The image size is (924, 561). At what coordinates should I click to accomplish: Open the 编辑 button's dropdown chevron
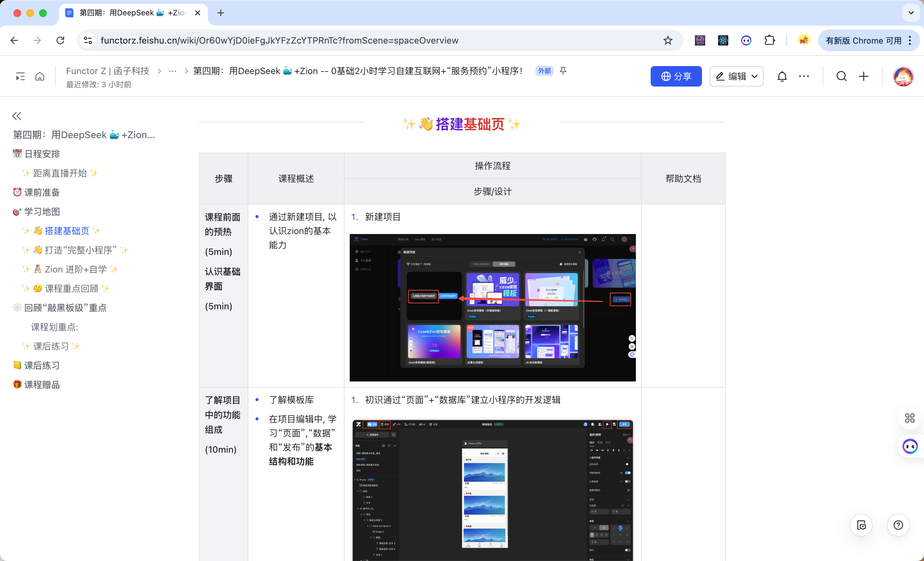755,76
